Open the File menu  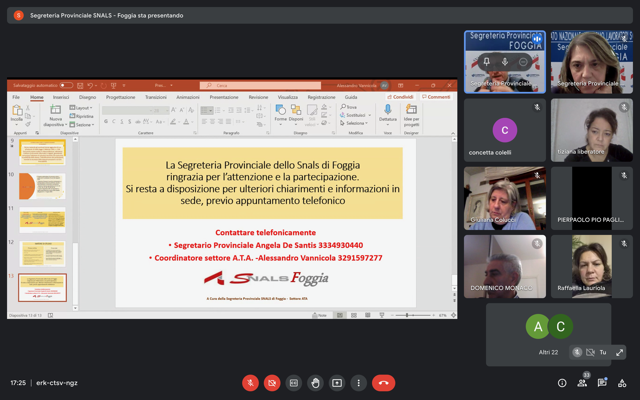coord(16,97)
